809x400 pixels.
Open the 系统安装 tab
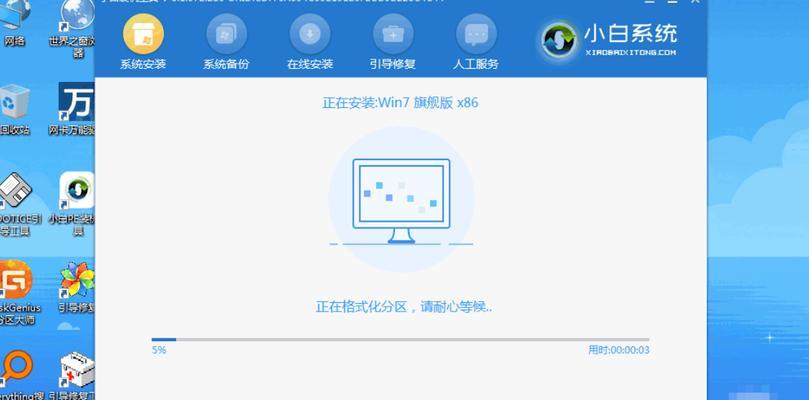(143, 43)
